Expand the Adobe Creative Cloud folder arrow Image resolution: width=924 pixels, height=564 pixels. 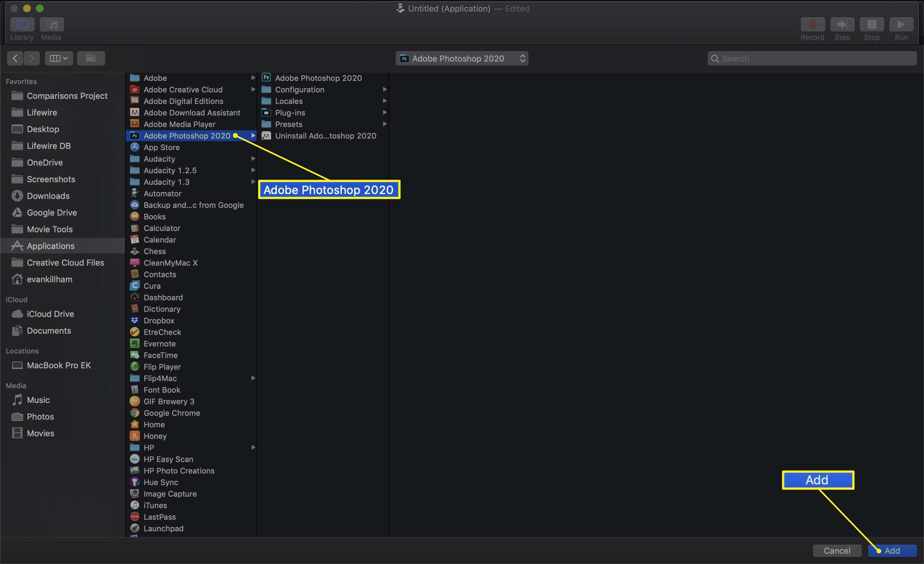(x=253, y=89)
